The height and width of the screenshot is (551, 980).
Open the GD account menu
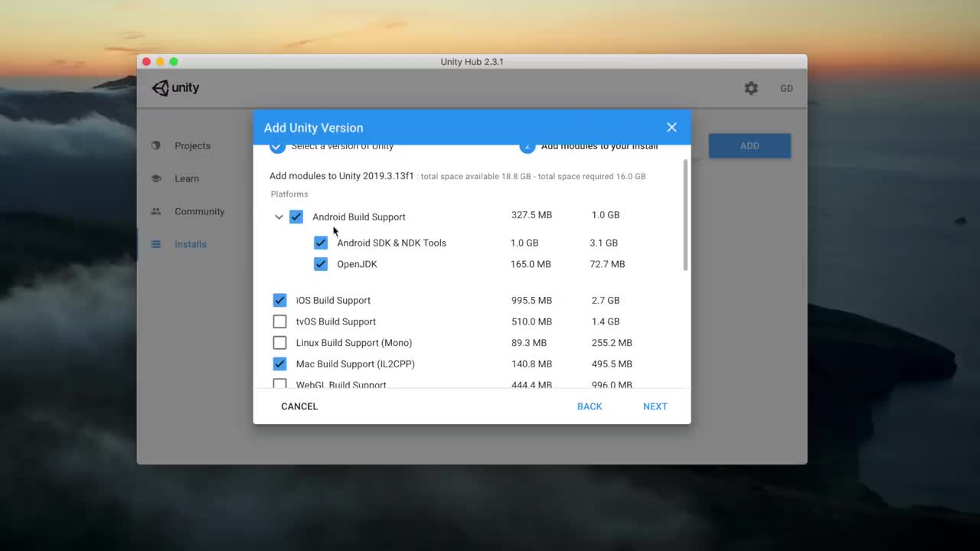tap(786, 88)
